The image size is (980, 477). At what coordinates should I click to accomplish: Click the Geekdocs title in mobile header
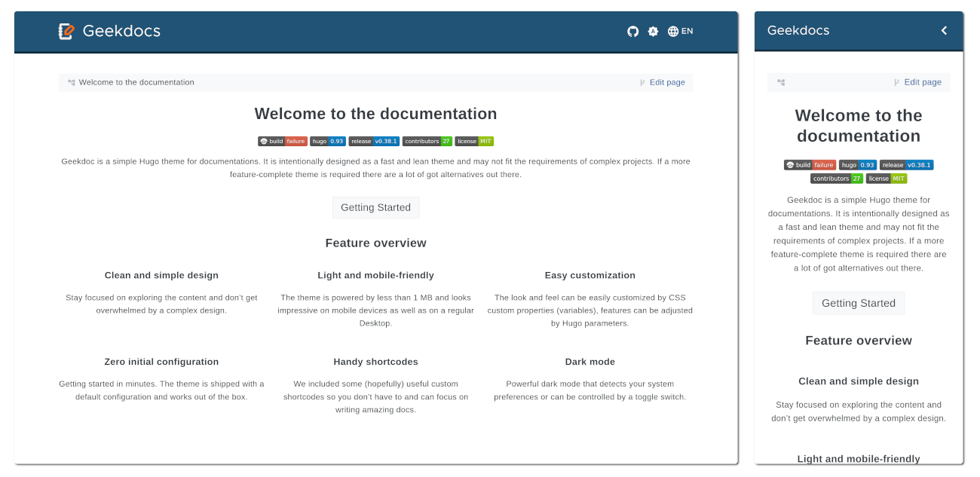[798, 30]
